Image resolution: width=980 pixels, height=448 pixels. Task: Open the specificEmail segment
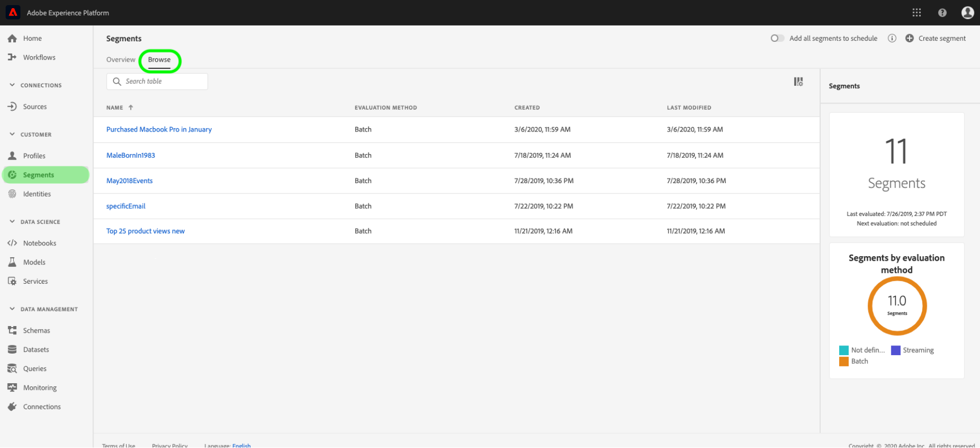click(x=126, y=206)
